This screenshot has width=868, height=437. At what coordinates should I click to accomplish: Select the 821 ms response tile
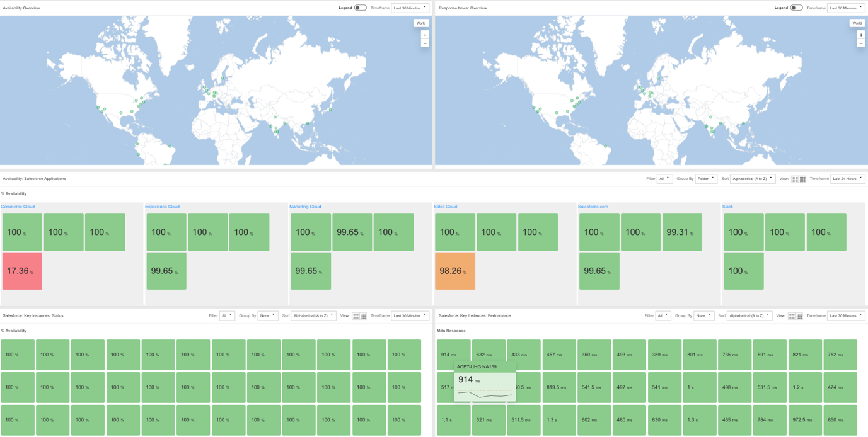[806, 355]
